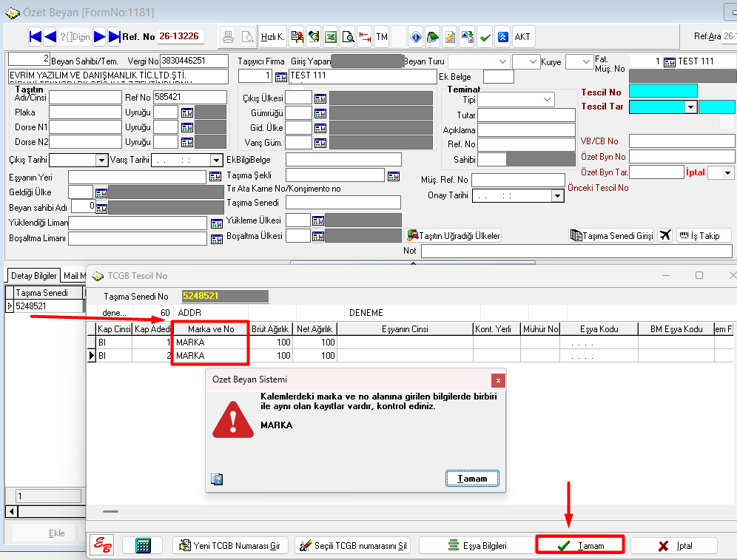Open Varış Güm. lookup icon
This screenshot has width=737, height=560.
[x=320, y=143]
